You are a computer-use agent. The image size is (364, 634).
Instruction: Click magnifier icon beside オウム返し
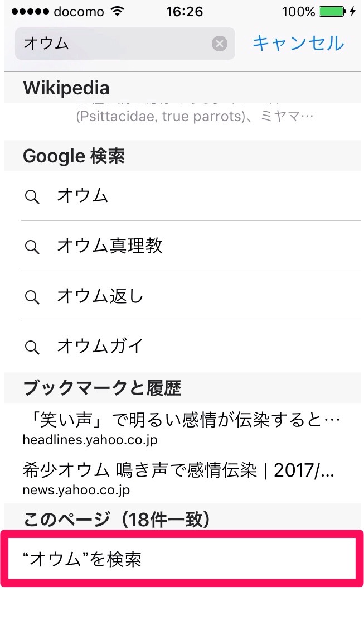(x=32, y=296)
